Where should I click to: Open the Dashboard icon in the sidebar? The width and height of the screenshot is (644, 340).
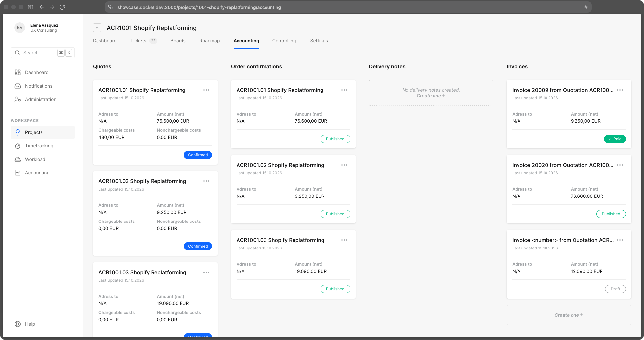click(18, 72)
